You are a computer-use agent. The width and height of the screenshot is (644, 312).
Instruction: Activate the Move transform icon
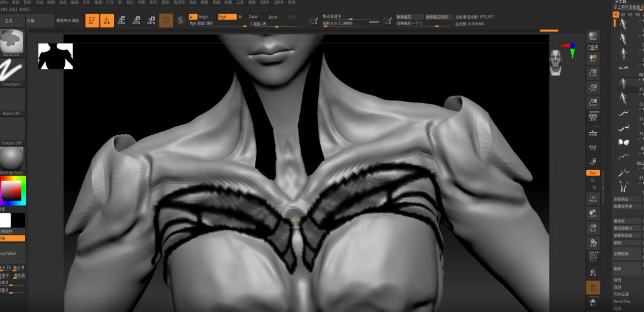coord(121,21)
